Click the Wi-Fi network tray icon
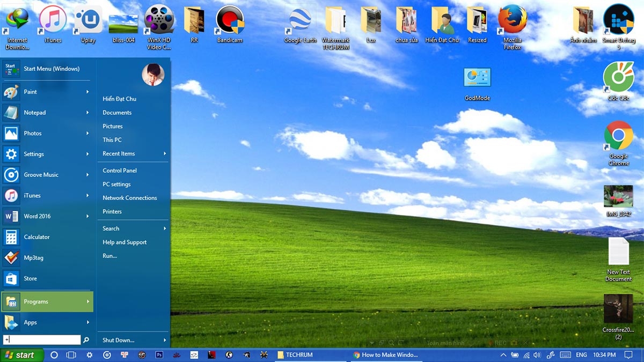The height and width of the screenshot is (362, 644). click(x=526, y=355)
